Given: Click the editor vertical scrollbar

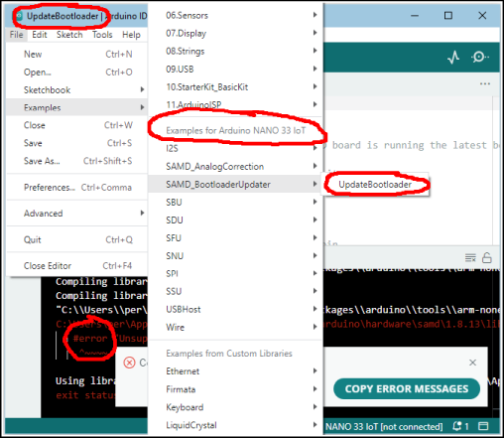Looking at the screenshot, I should [x=496, y=171].
